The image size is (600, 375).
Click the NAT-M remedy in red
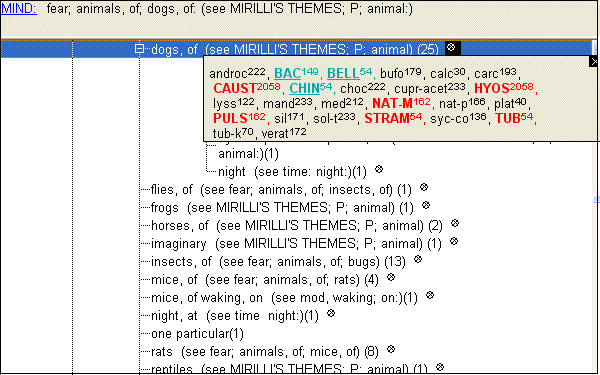(x=401, y=103)
